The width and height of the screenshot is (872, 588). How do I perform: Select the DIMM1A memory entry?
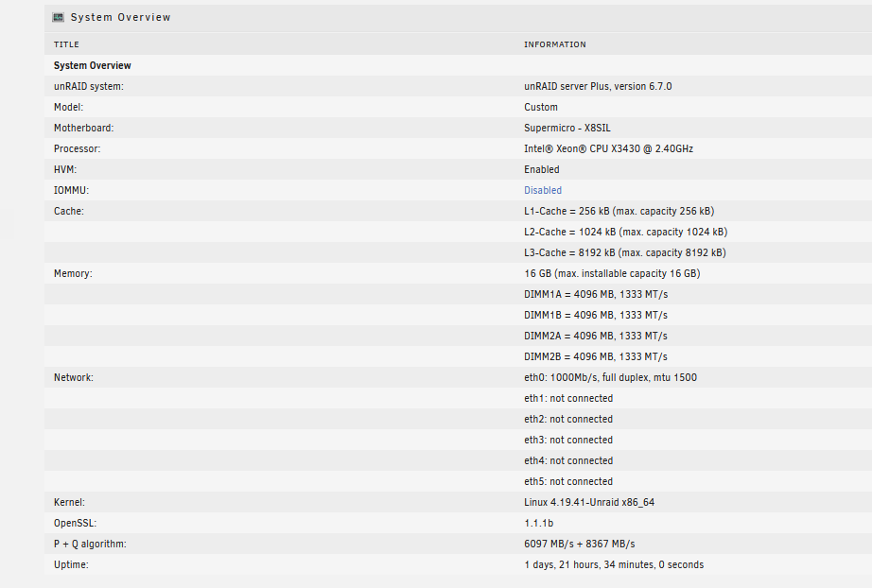596,294
